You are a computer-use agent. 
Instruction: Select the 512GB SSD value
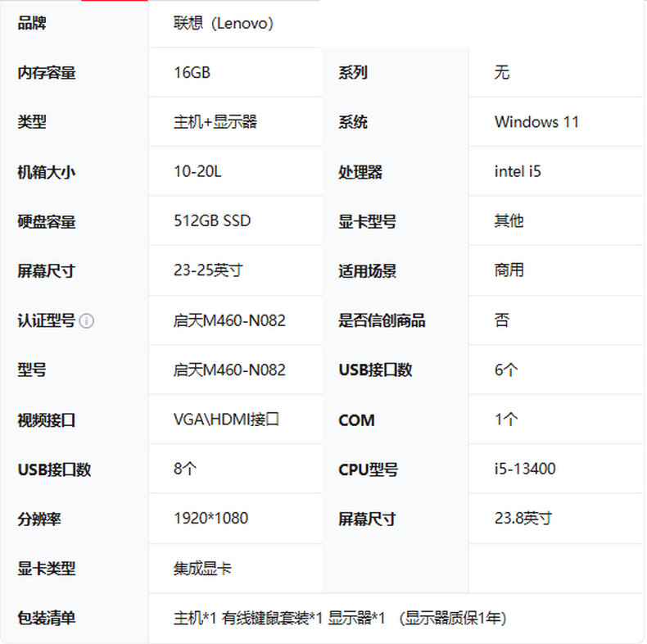tap(212, 221)
